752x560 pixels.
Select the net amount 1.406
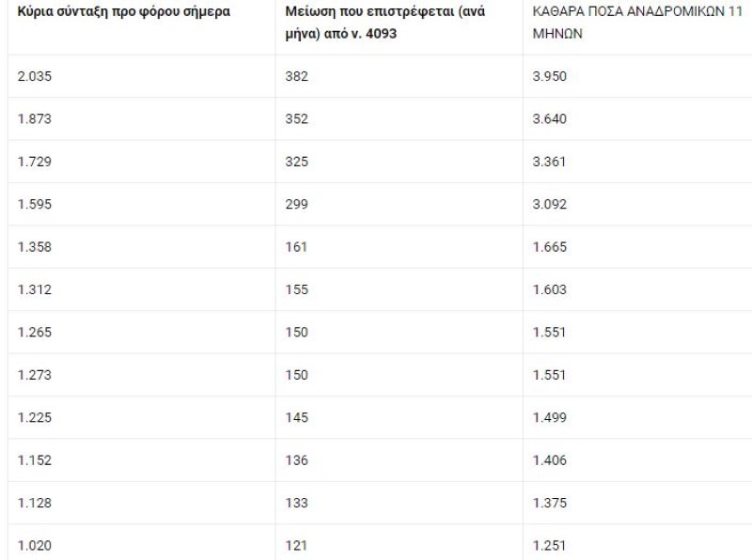[549, 459]
